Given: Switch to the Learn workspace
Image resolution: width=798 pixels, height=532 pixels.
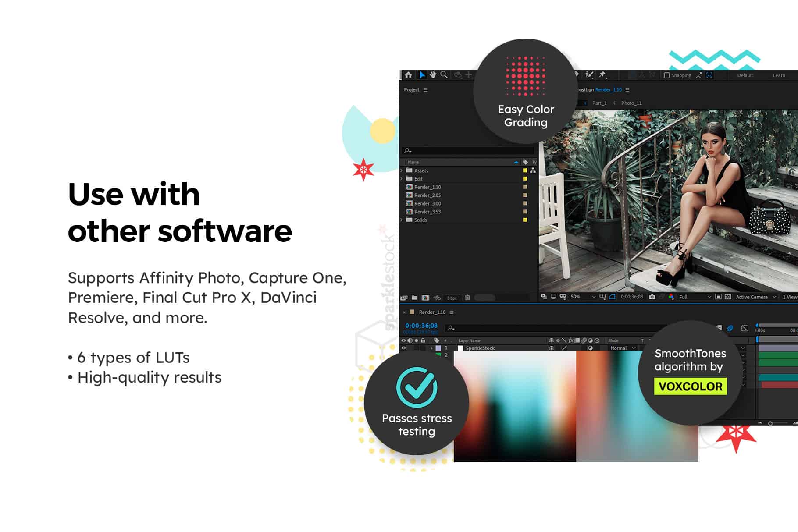Looking at the screenshot, I should (x=779, y=75).
